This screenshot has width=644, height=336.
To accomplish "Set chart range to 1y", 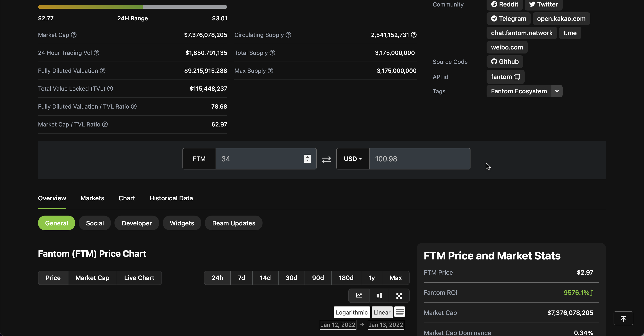I will click(x=371, y=278).
